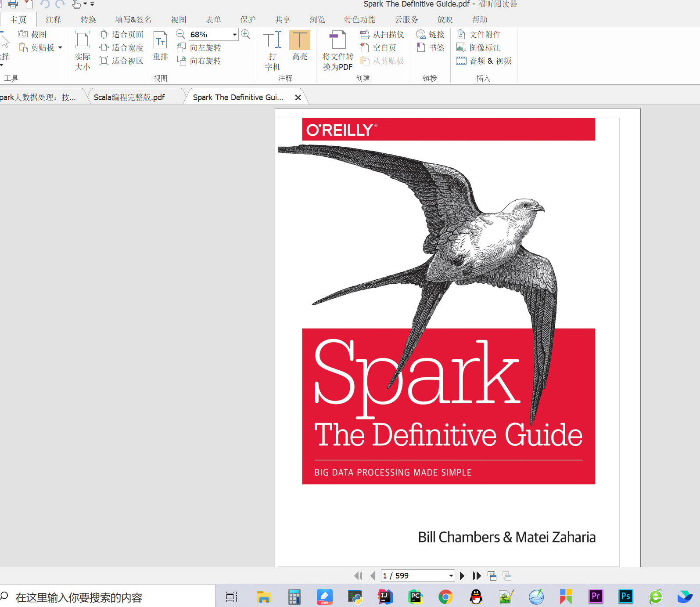Switch to the 共享 ribbon tab
The height and width of the screenshot is (607, 700).
[x=283, y=20]
